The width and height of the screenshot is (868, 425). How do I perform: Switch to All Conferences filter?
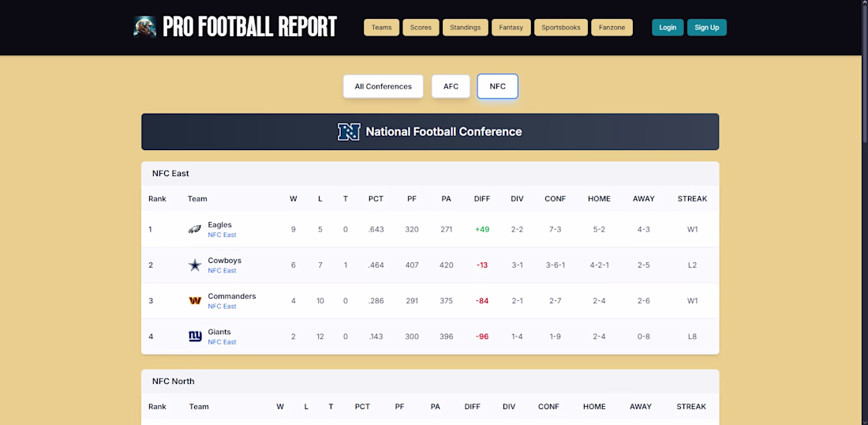point(383,86)
